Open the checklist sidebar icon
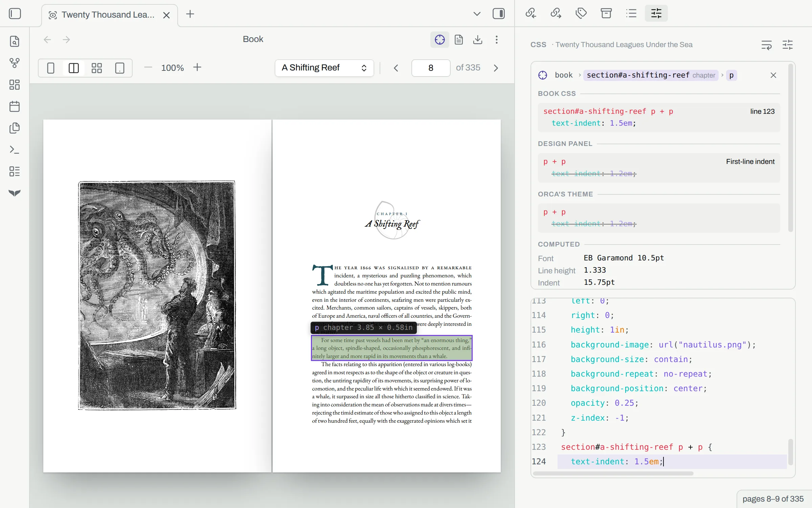Screen dimensions: 812x508 point(15,171)
